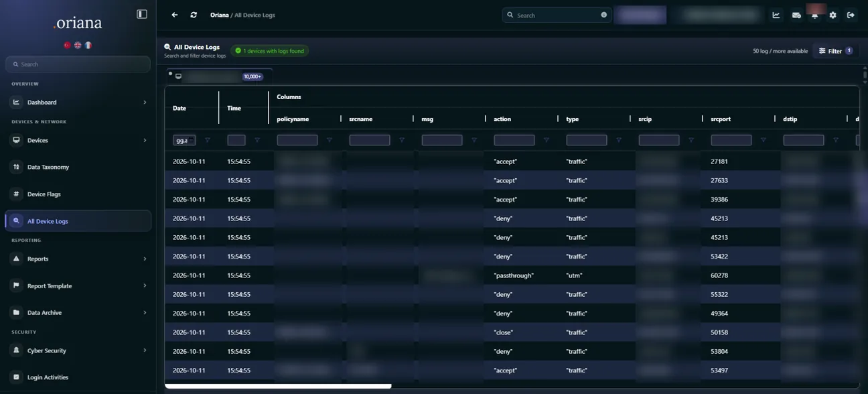Go back with the arrow icon
Image resolution: width=868 pixels, height=394 pixels.
tap(174, 15)
